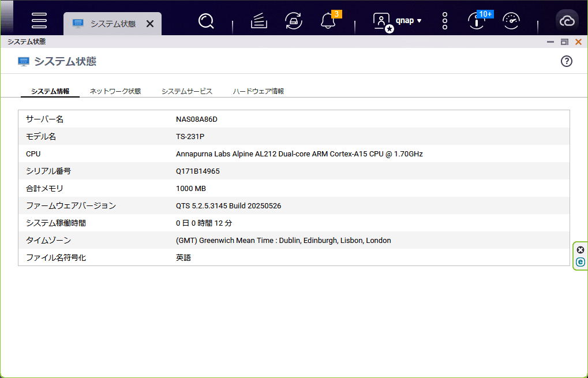
Task: Click the Annapurna Labs CPU description
Action: (299, 154)
